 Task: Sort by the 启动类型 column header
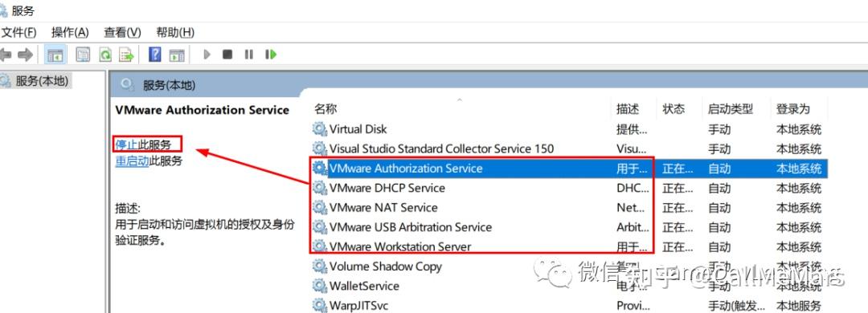point(730,109)
